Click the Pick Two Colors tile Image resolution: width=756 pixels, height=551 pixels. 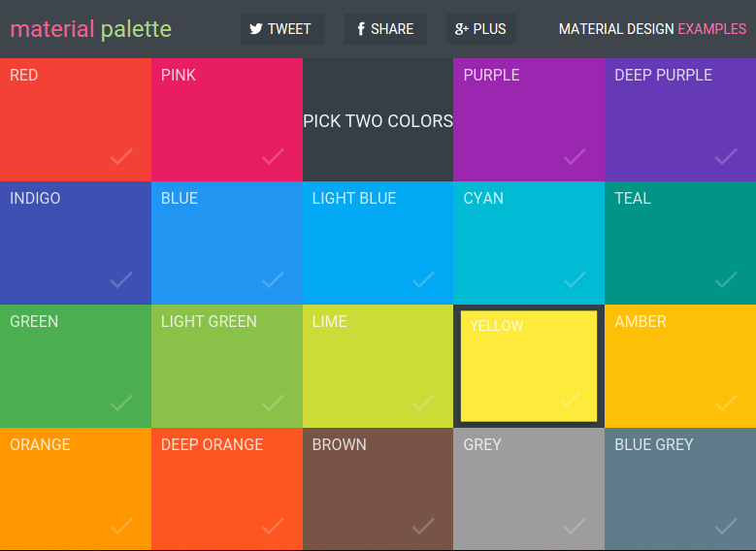[x=378, y=120]
